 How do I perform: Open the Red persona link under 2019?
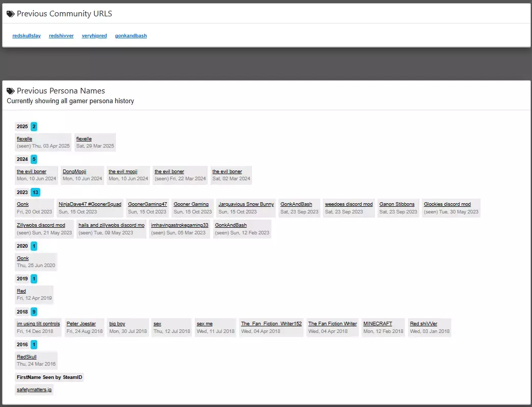[21, 291]
